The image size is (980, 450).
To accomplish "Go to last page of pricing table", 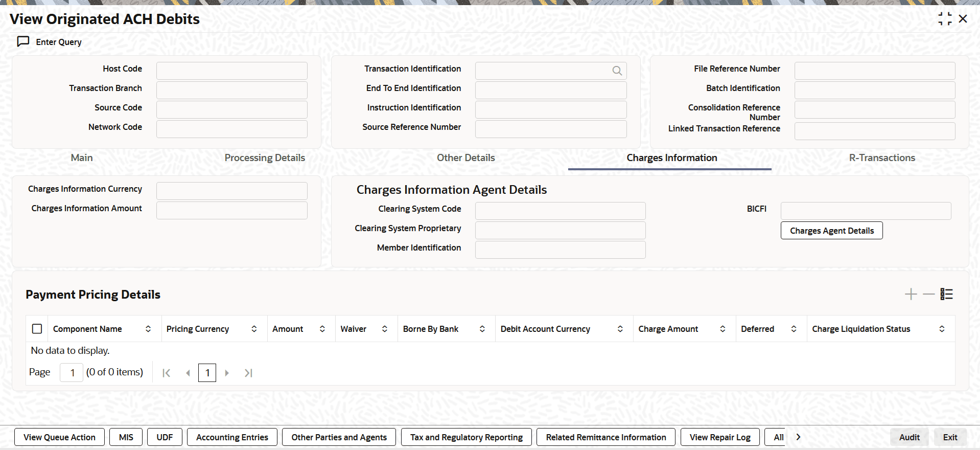I will [x=248, y=373].
